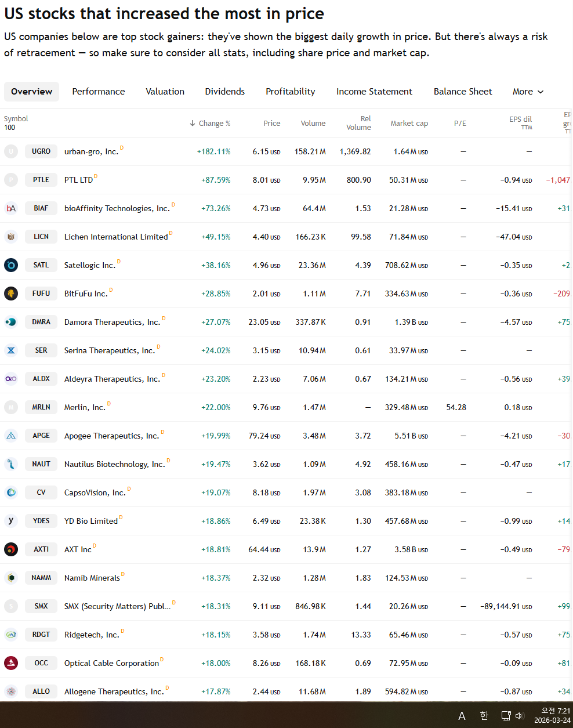Sort by the Price column header
The image size is (573, 728).
[x=271, y=123]
